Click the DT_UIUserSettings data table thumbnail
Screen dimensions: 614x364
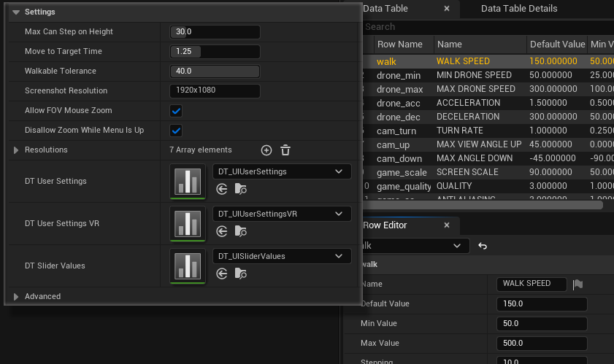click(x=188, y=181)
